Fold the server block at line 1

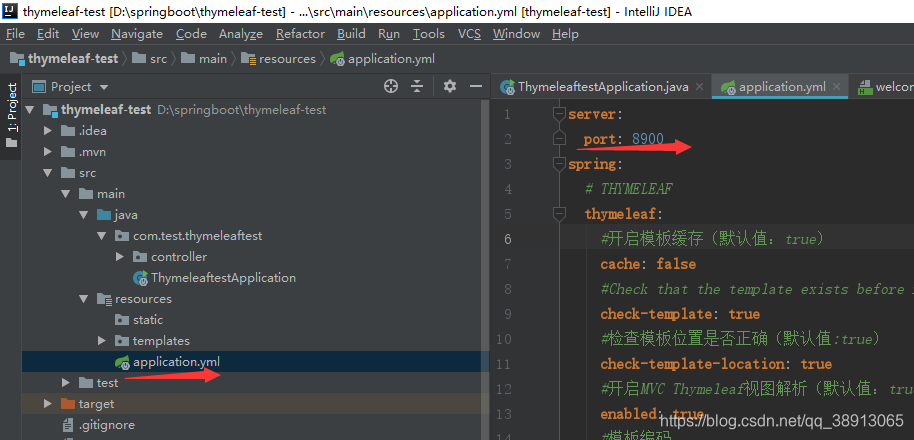click(559, 114)
